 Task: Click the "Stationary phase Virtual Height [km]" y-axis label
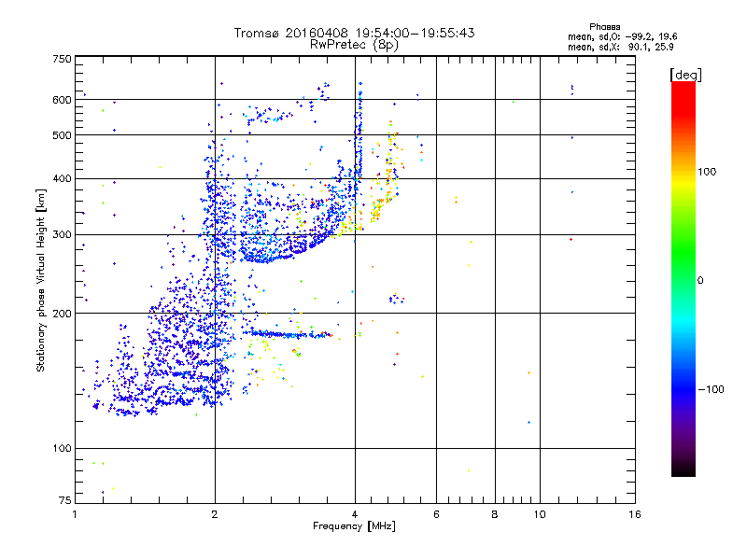point(41,280)
